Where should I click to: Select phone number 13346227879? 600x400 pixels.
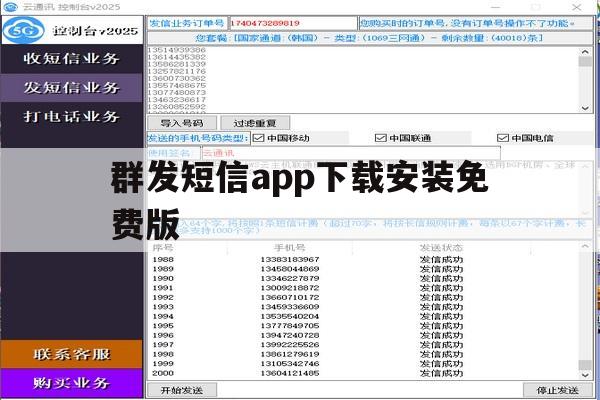tap(290, 278)
